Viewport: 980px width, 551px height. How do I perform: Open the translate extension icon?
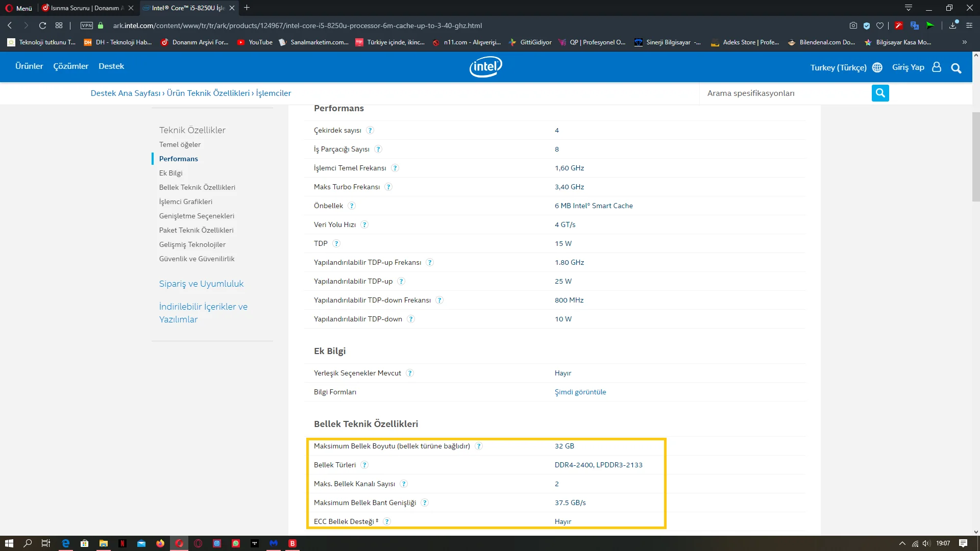914,26
